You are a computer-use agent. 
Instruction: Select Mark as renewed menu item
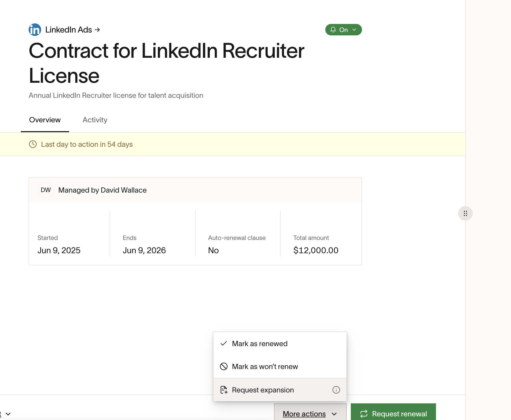coord(280,343)
